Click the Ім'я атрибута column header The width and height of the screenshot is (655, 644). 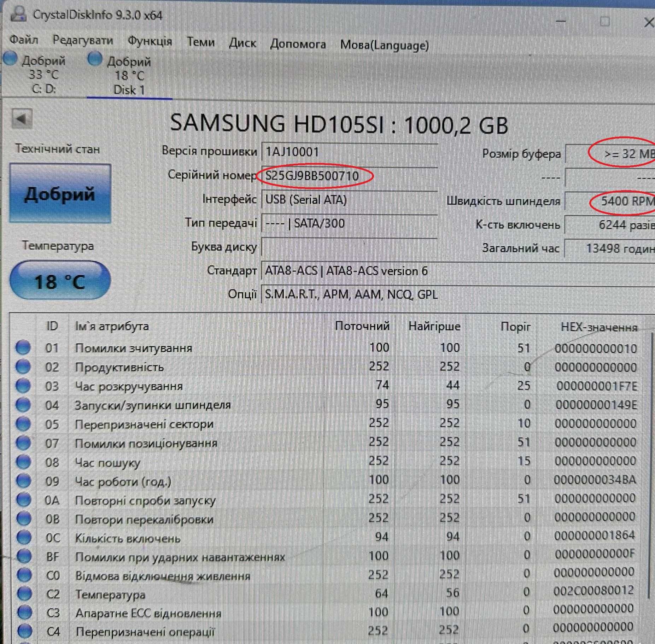112,326
